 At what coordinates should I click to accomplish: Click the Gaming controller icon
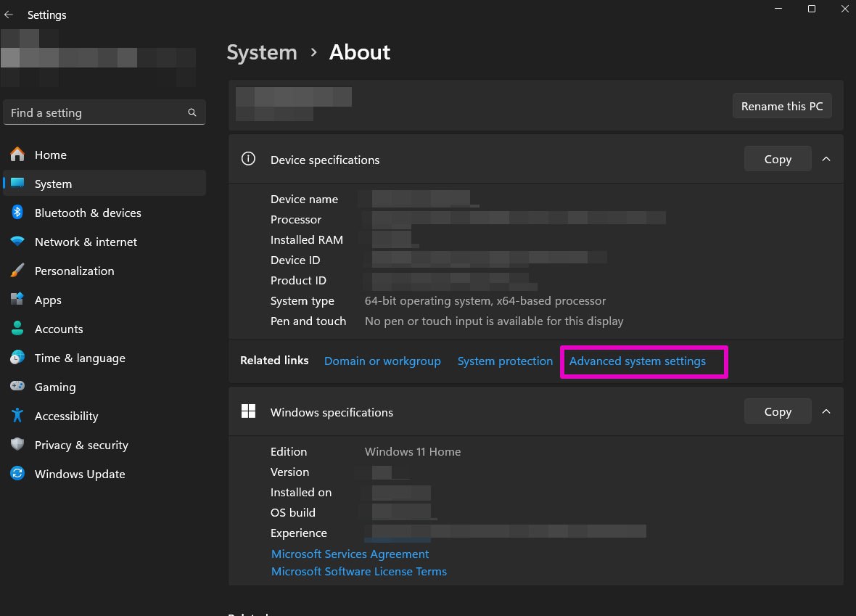[17, 386]
